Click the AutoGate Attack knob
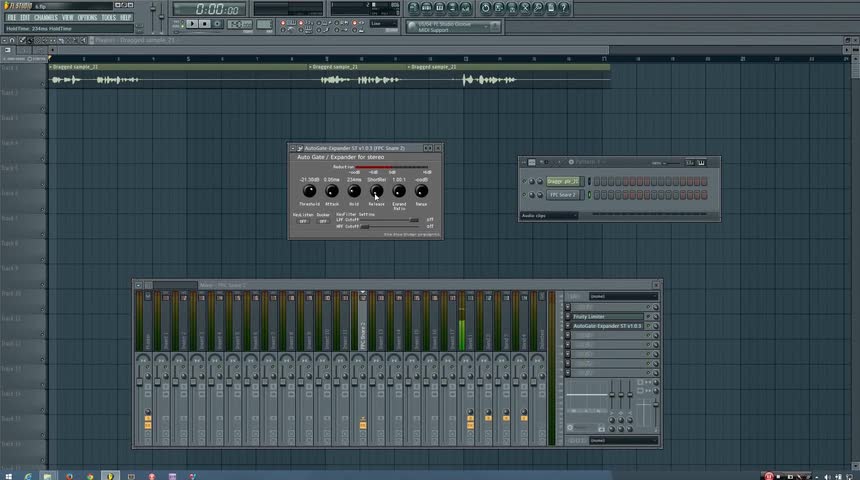This screenshot has height=480, width=860. (332, 191)
